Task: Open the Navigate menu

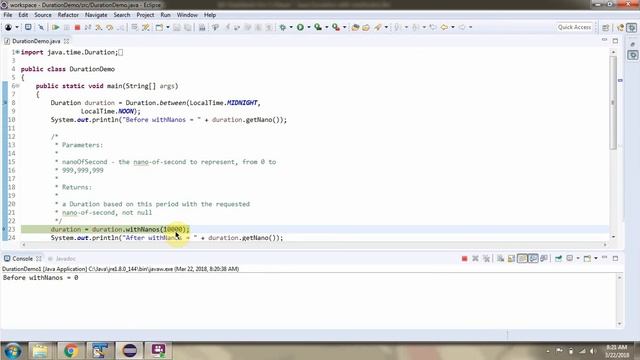Action: click(96, 15)
